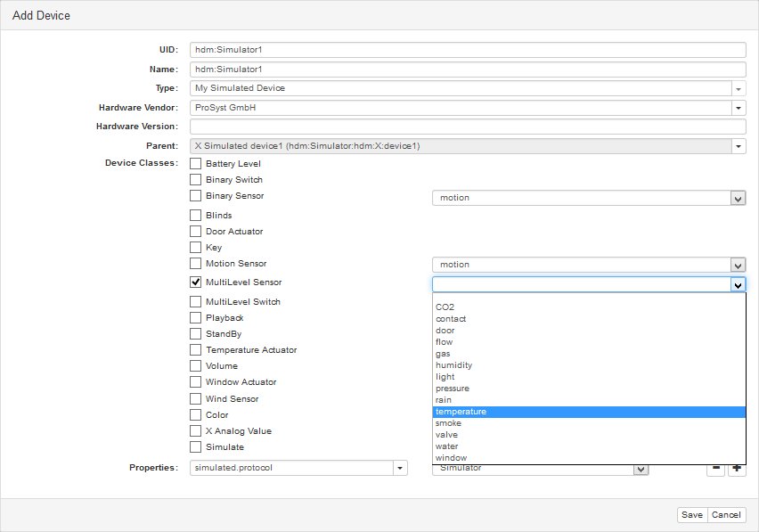Image resolution: width=759 pixels, height=532 pixels.
Task: Click the minus icon to remove property
Action: tap(715, 470)
